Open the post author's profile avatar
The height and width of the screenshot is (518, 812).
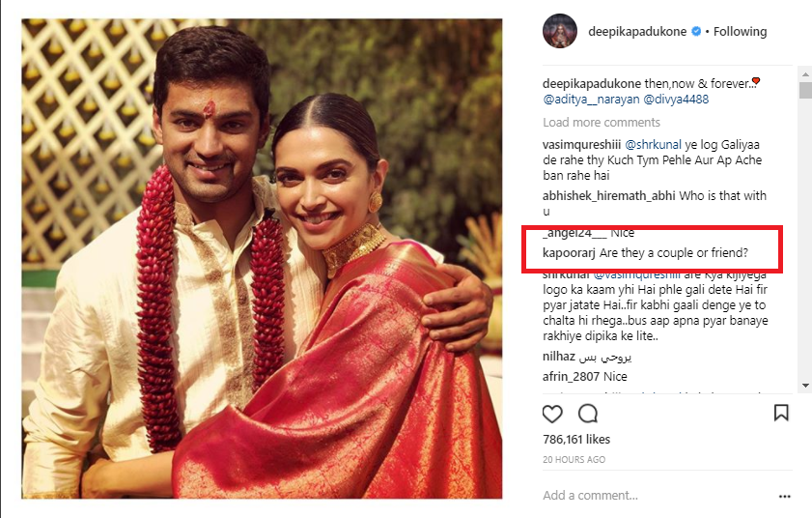click(560, 32)
